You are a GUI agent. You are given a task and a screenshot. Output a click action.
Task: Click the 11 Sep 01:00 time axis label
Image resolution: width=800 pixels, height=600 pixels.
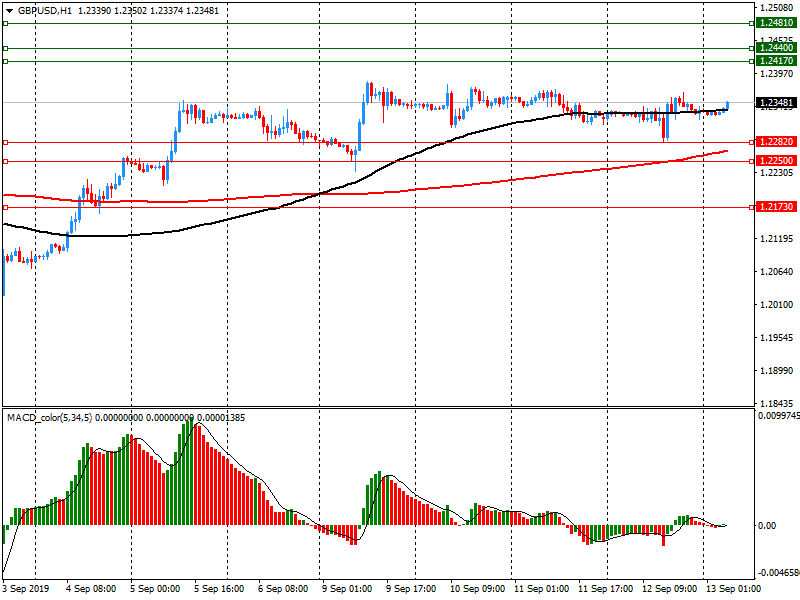(x=541, y=588)
